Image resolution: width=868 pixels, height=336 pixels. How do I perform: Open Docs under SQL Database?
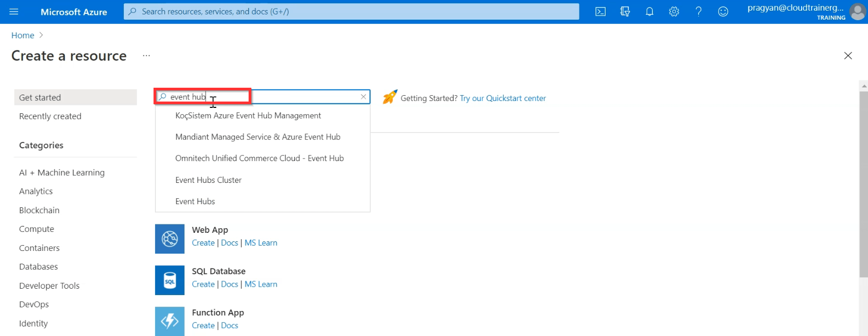229,284
